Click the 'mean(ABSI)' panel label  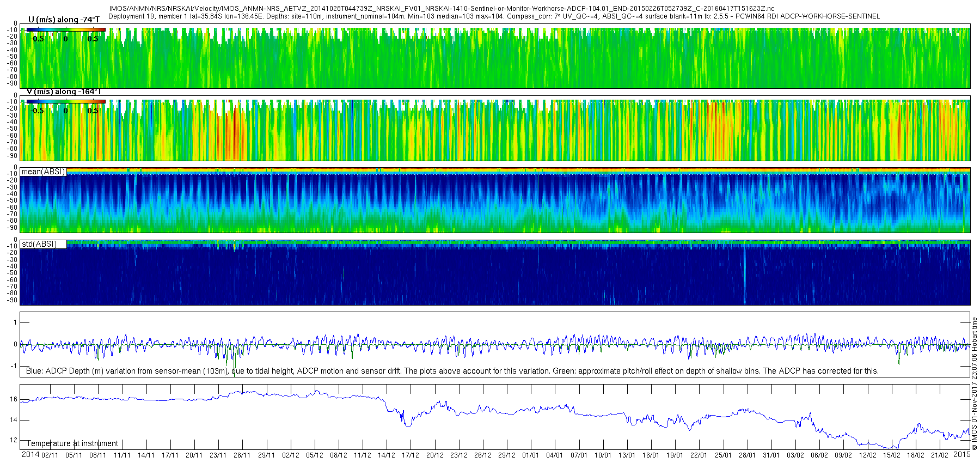point(43,172)
